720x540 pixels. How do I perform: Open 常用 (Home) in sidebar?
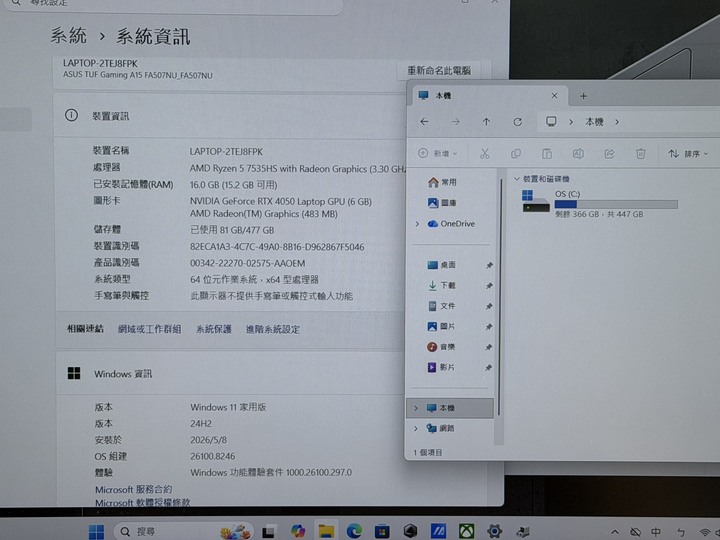pos(442,182)
